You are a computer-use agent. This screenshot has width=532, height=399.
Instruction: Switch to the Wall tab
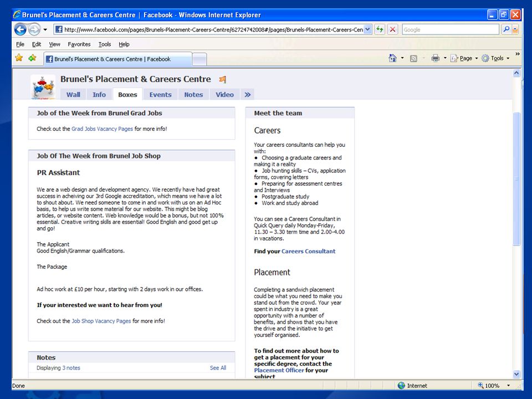(73, 95)
